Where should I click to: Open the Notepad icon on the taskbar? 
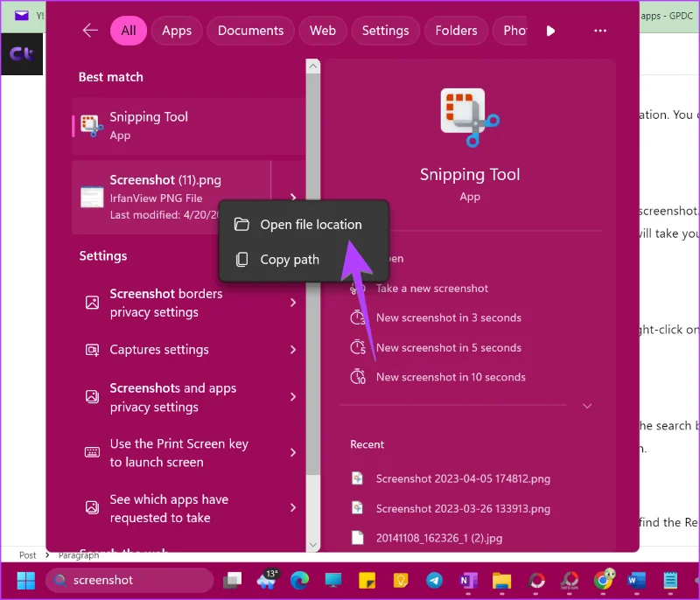point(669,581)
